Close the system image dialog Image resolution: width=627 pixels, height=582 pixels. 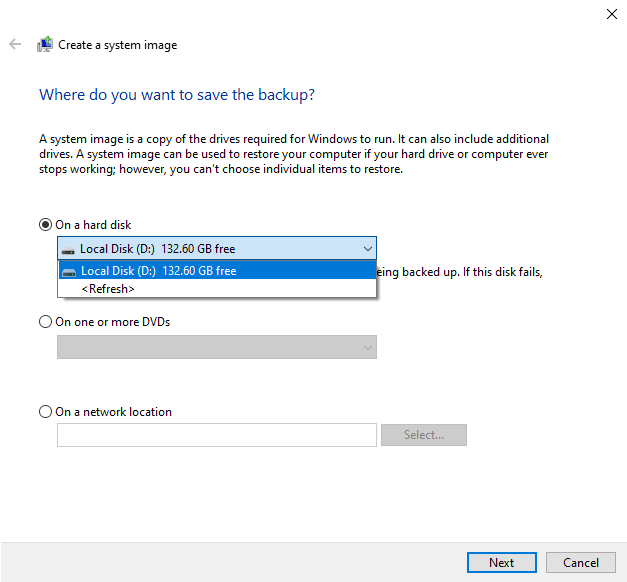(611, 14)
